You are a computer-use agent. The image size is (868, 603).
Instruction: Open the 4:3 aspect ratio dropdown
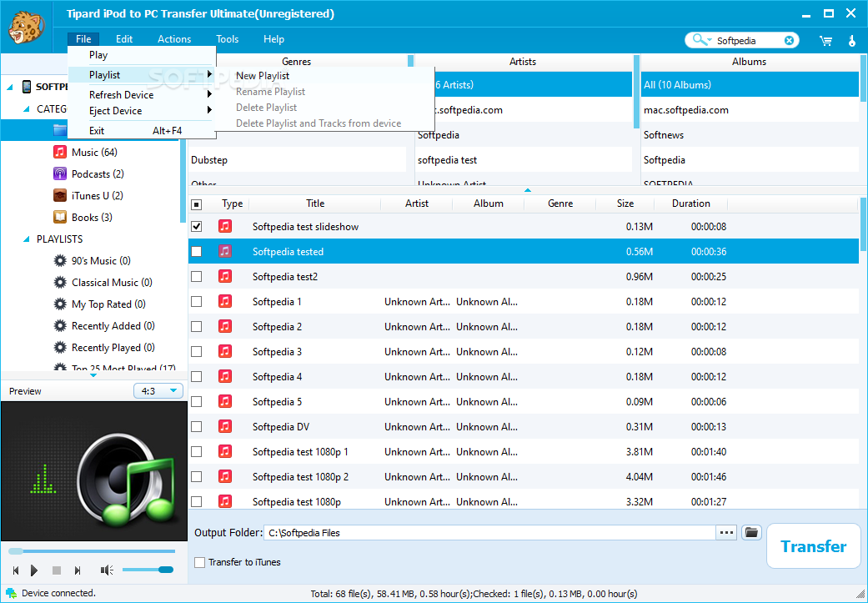click(x=158, y=391)
